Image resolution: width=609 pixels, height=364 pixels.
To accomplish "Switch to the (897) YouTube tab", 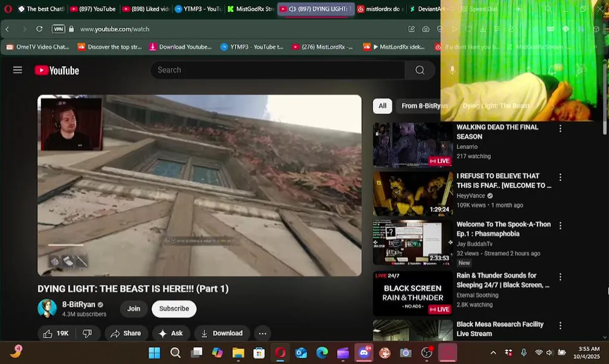I will pos(93,9).
